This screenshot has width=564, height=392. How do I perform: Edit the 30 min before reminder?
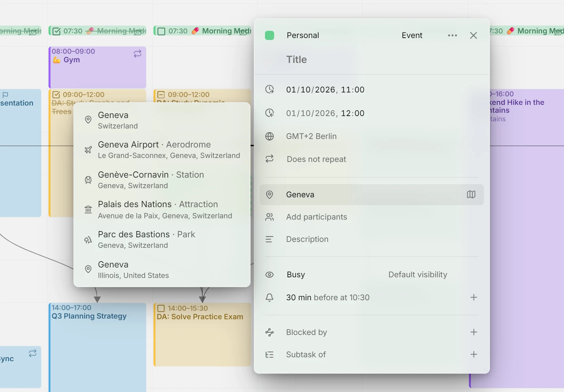pos(328,297)
